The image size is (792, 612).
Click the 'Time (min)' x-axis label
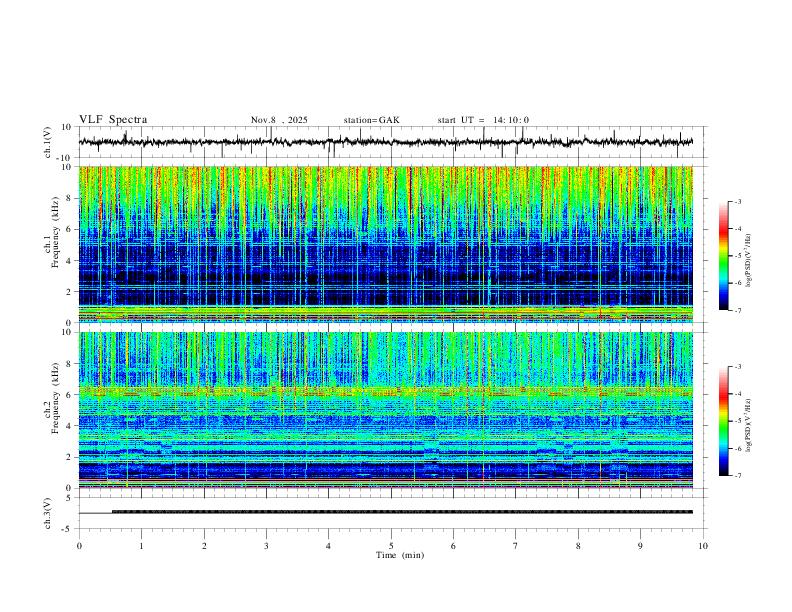tap(400, 555)
